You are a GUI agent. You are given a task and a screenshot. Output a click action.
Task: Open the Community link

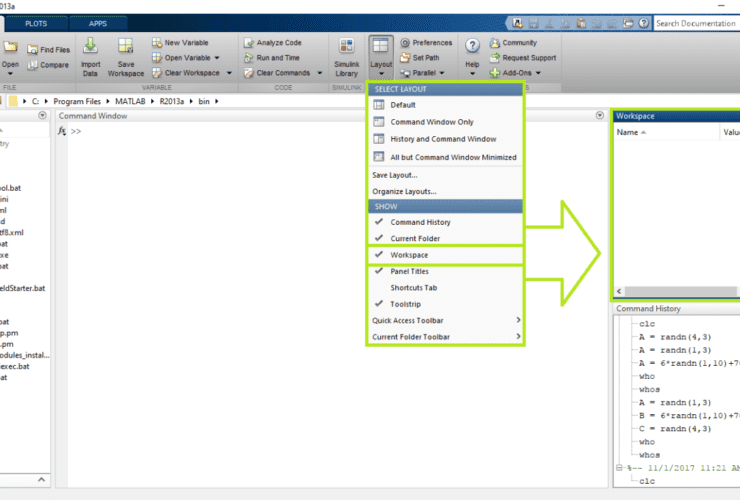click(513, 42)
